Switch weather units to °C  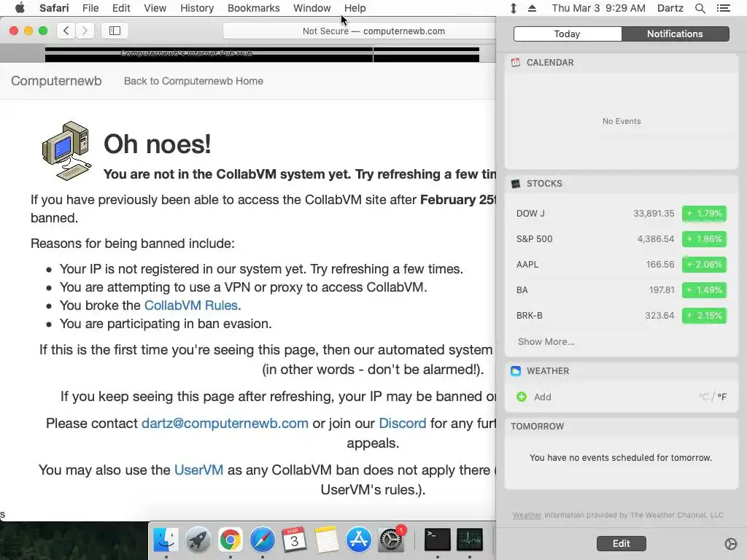tap(704, 397)
